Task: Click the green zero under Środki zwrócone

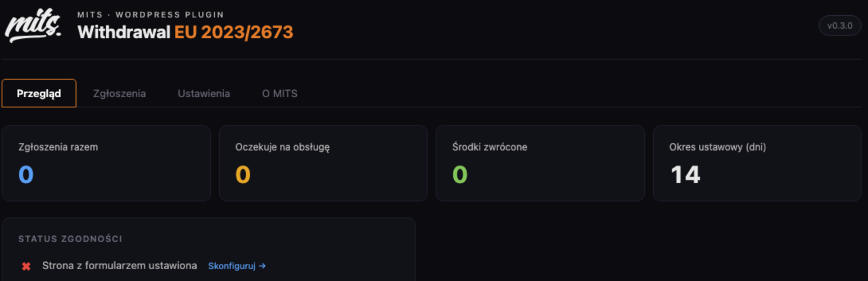Action: [460, 175]
